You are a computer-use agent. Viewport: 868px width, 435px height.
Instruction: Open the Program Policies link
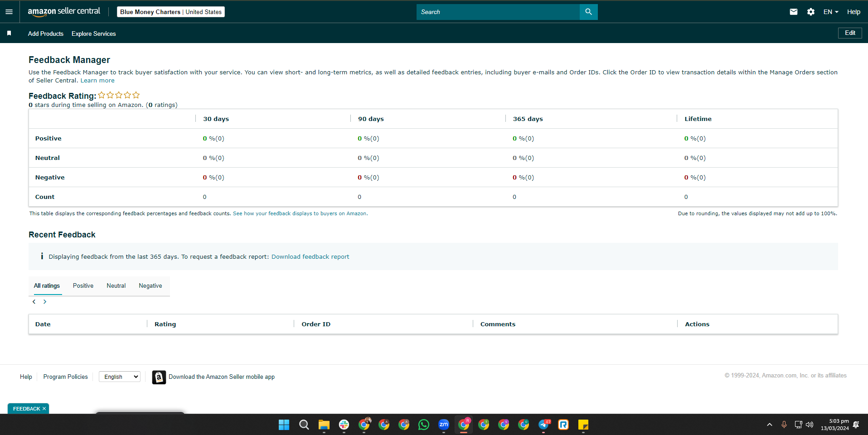point(66,377)
